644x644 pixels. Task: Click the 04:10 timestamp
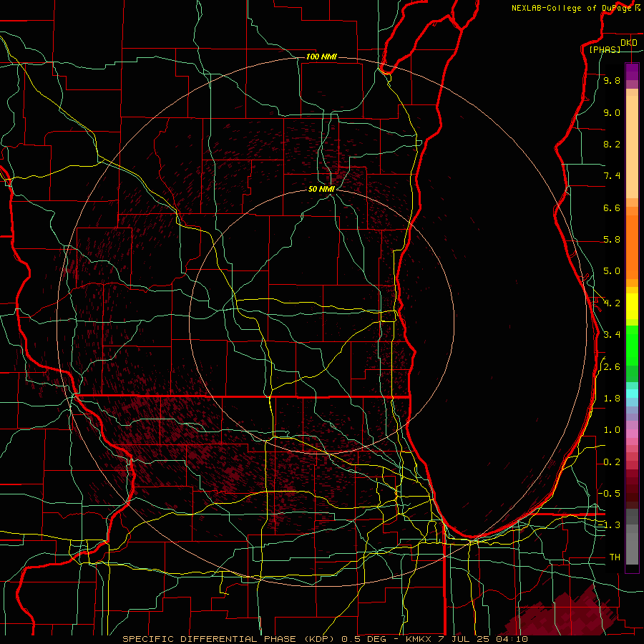[x=512, y=639]
